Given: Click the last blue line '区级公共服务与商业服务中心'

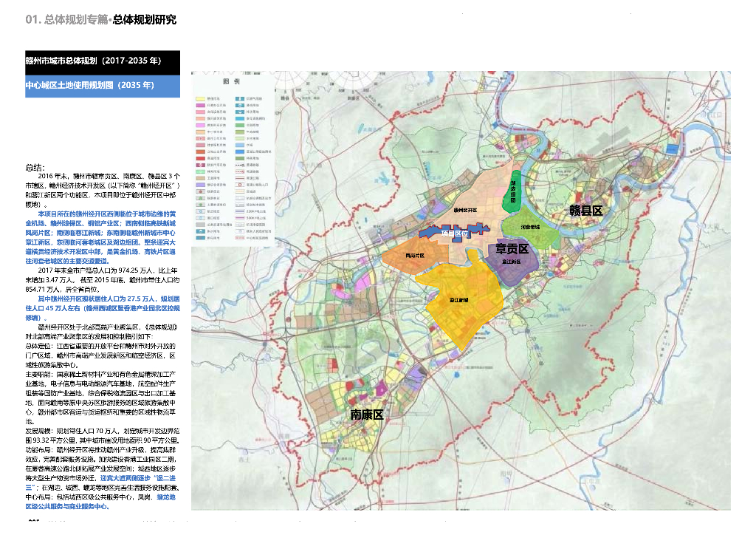Looking at the screenshot, I should (x=67, y=506).
